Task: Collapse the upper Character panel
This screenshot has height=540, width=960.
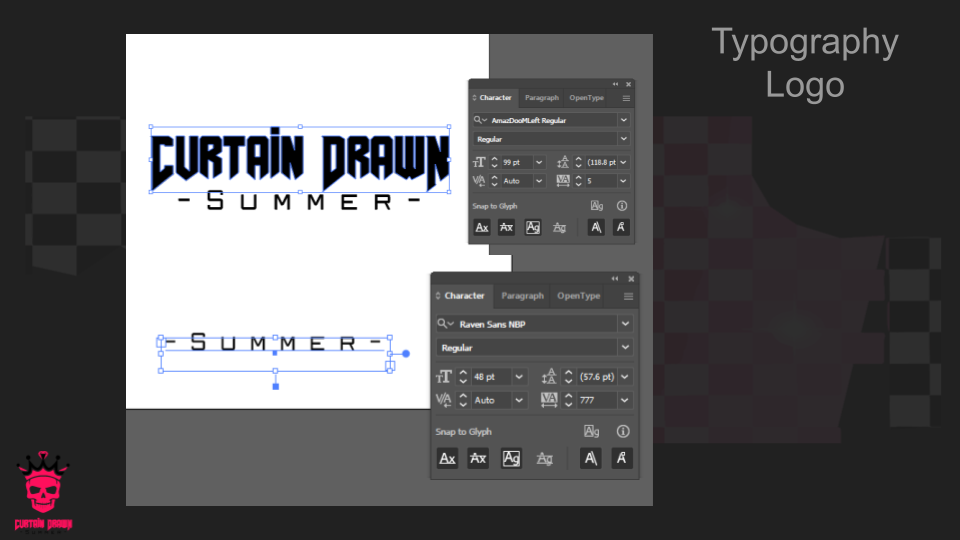Action: pos(615,84)
